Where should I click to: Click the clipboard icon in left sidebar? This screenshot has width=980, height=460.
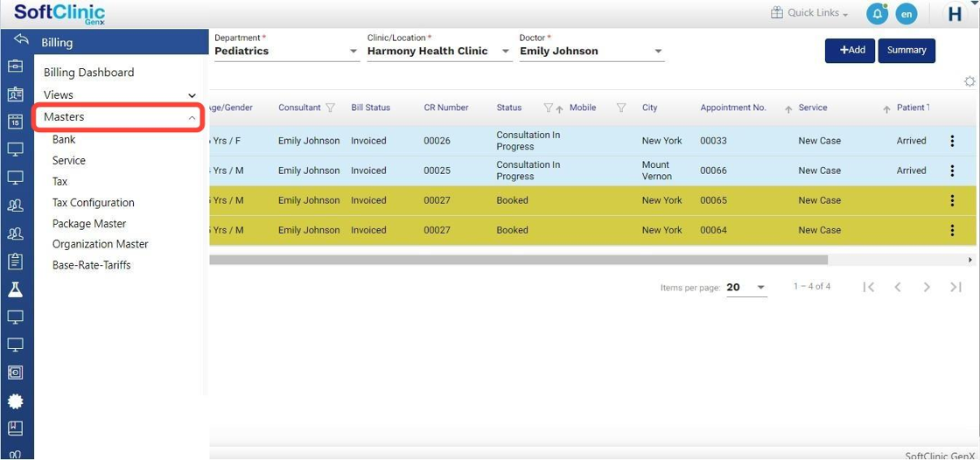tap(15, 261)
